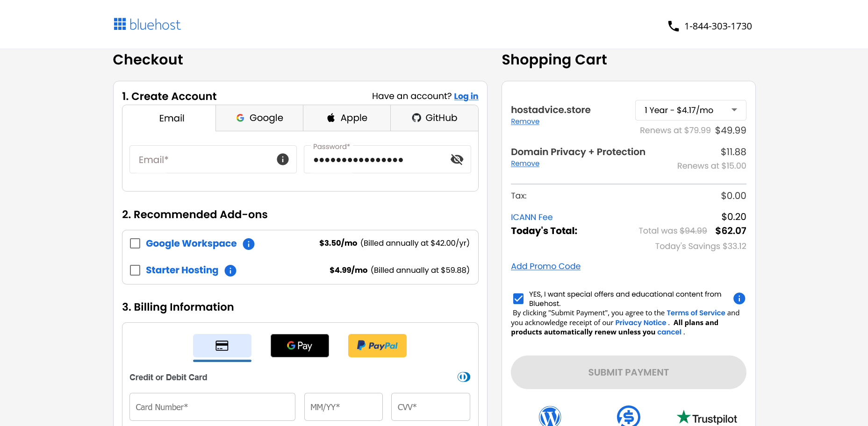Toggle password visibility eye icon

pyautogui.click(x=457, y=159)
